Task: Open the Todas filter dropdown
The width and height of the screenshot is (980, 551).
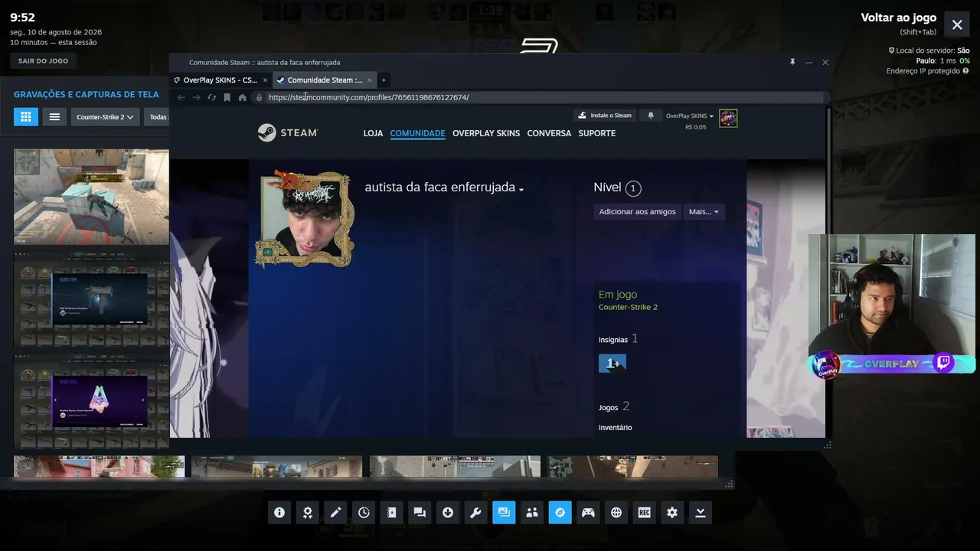Action: (x=158, y=117)
